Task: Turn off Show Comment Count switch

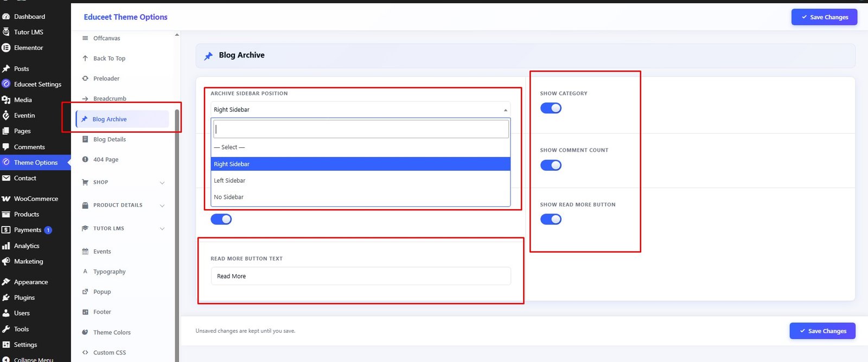Action: point(551,165)
